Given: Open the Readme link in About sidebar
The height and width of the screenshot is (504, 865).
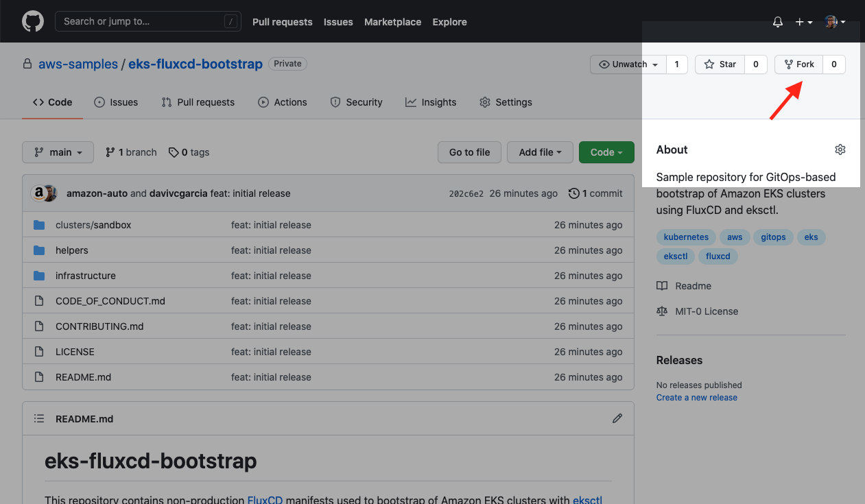Looking at the screenshot, I should [684, 286].
